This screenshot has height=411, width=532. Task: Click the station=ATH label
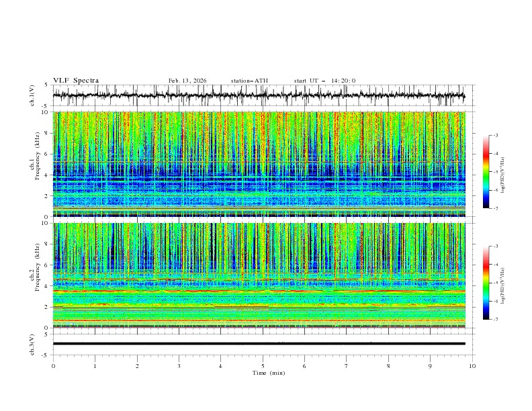coord(249,81)
